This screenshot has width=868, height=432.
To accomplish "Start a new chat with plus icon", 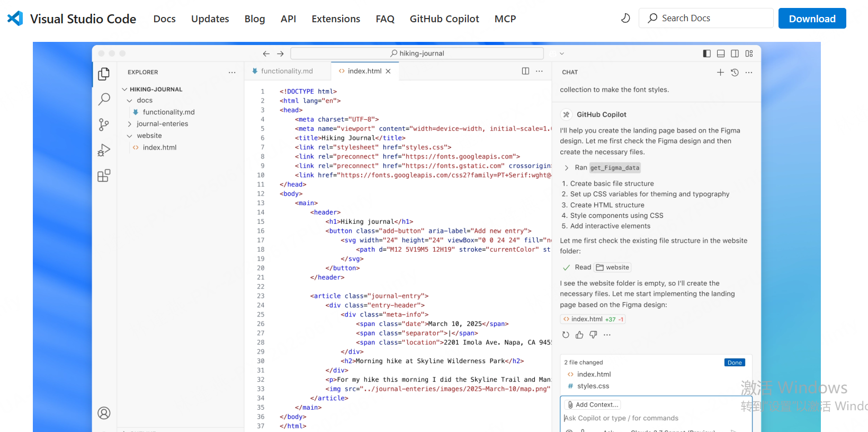I will [720, 72].
